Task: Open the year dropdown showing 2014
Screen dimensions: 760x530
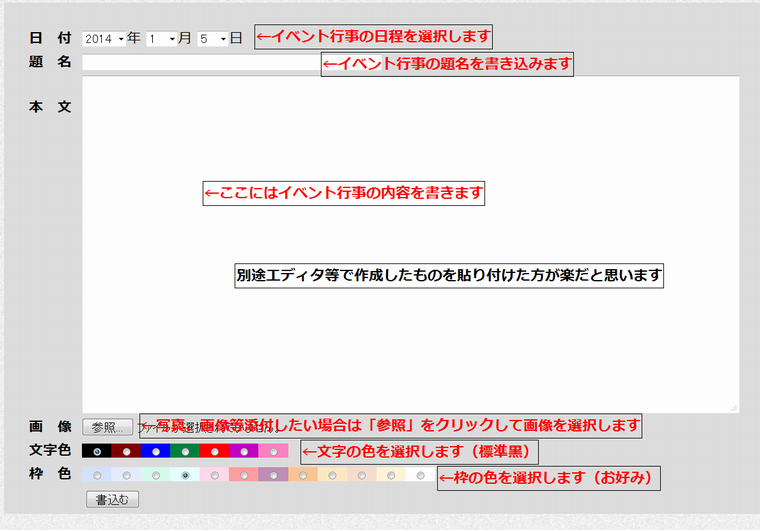Action: [104, 39]
